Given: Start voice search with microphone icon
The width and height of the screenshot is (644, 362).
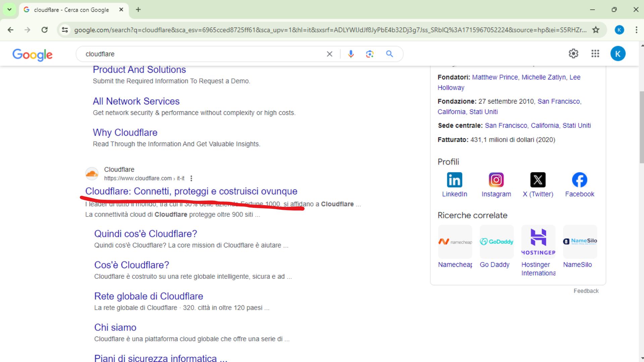Looking at the screenshot, I should click(x=351, y=54).
